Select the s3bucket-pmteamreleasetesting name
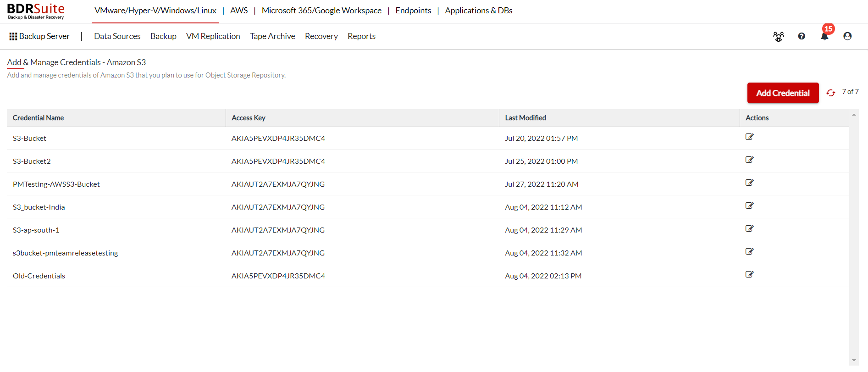868x372 pixels. [66, 253]
